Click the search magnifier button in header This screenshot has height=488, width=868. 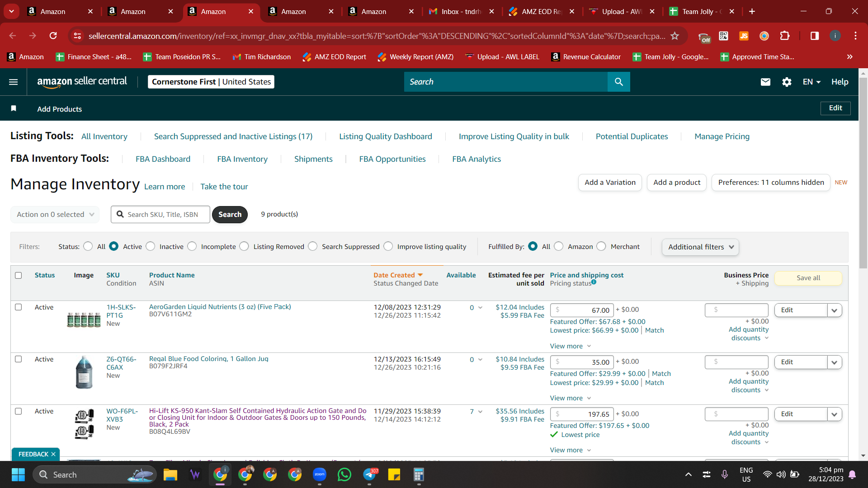(x=619, y=82)
